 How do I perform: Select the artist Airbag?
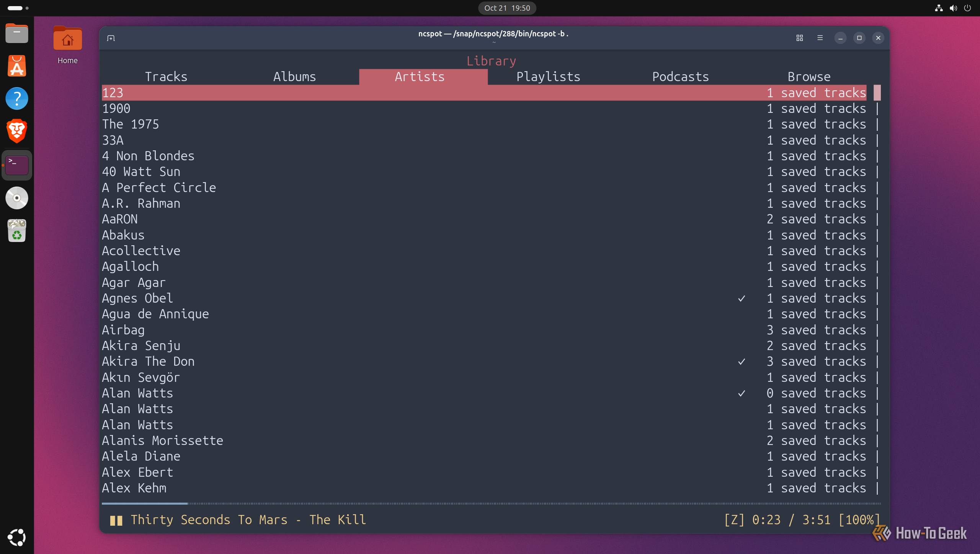[x=484, y=330]
